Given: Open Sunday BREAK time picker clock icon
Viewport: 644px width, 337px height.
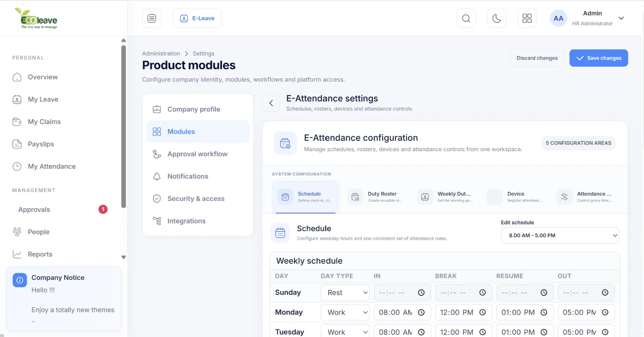Looking at the screenshot, I should coord(483,293).
